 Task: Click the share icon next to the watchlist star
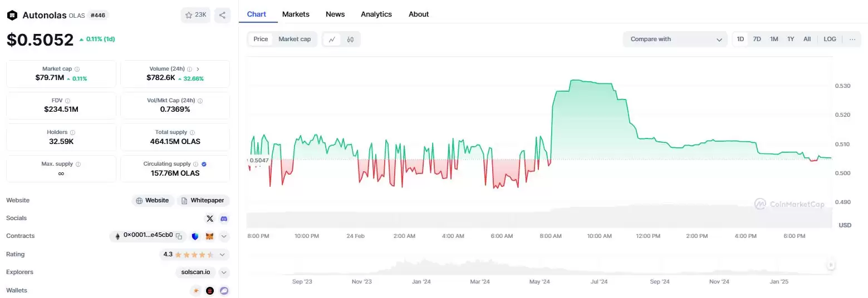point(222,15)
